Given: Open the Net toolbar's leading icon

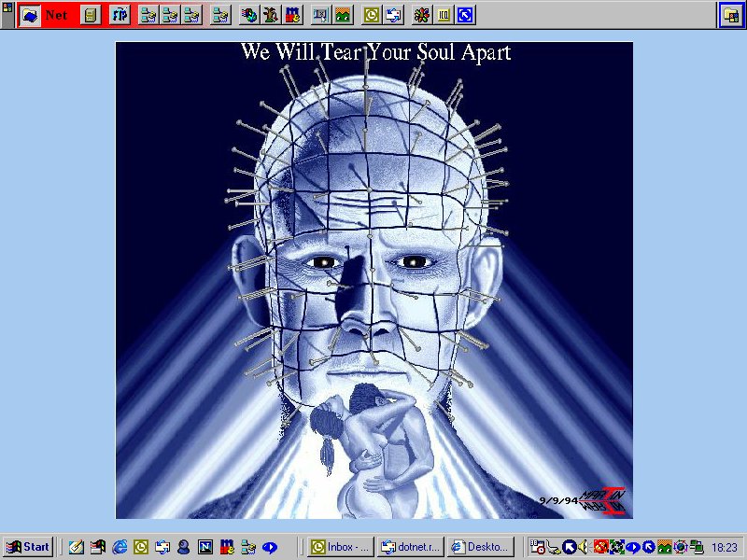Looking at the screenshot, I should click(30, 15).
